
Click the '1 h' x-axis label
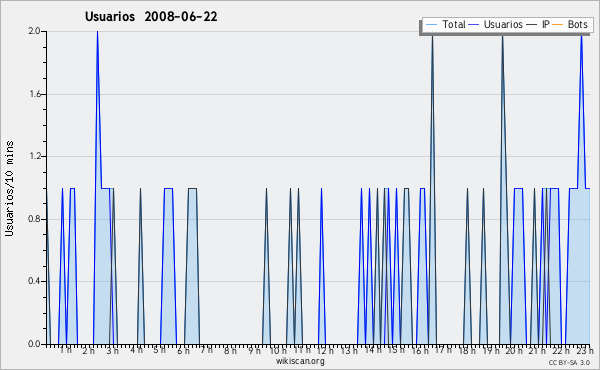click(65, 350)
